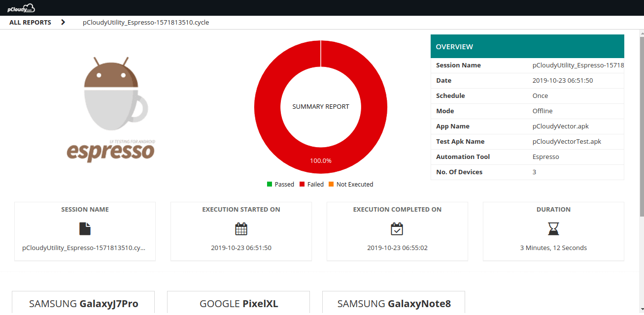The width and height of the screenshot is (644, 315).
Task: Click the SESSION NAME card heading
Action: click(85, 210)
